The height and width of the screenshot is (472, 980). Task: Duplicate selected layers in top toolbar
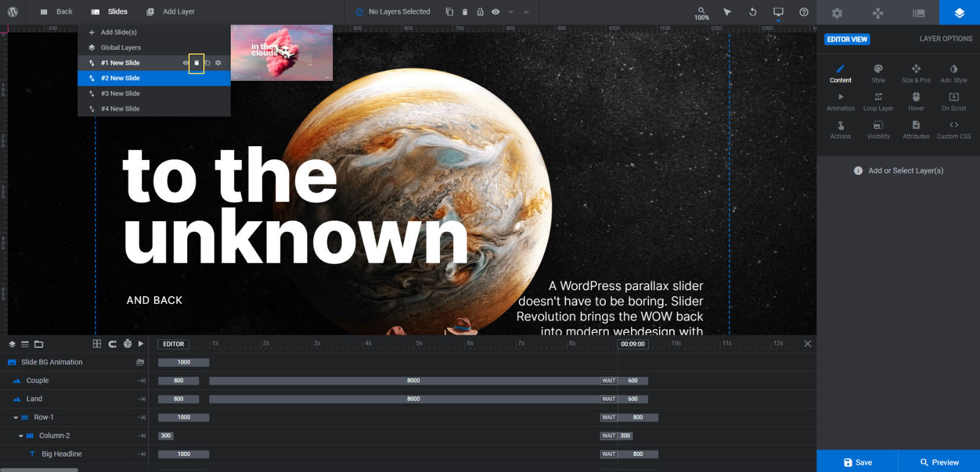click(x=450, y=12)
